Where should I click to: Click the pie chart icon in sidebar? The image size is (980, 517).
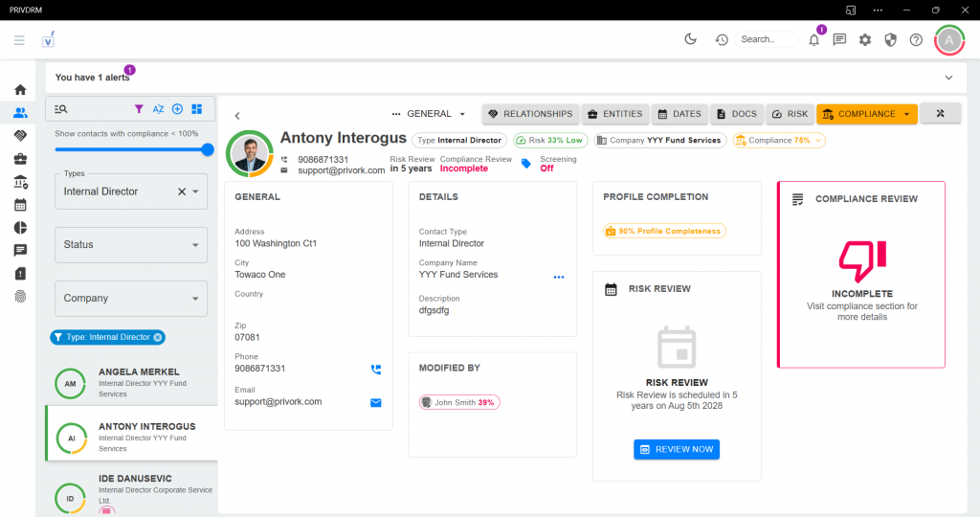(x=20, y=227)
